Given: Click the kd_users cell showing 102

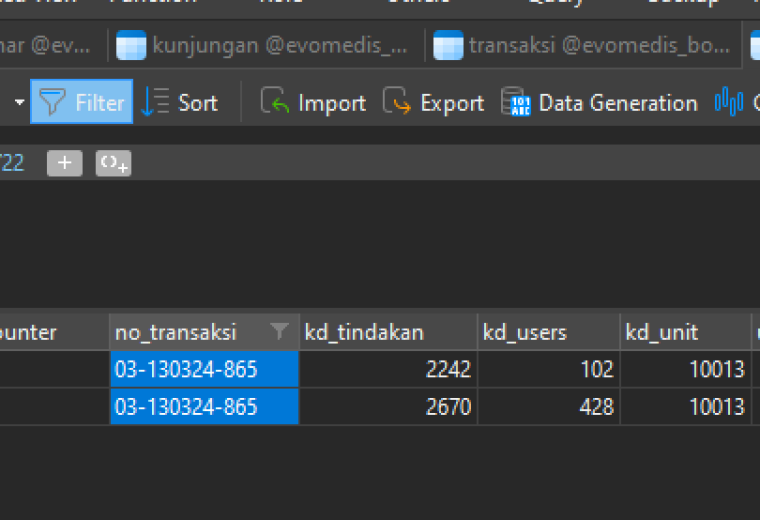Looking at the screenshot, I should 549,369.
